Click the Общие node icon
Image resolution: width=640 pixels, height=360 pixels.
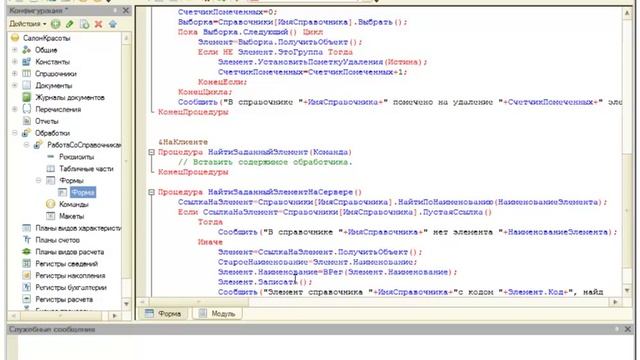[27, 50]
